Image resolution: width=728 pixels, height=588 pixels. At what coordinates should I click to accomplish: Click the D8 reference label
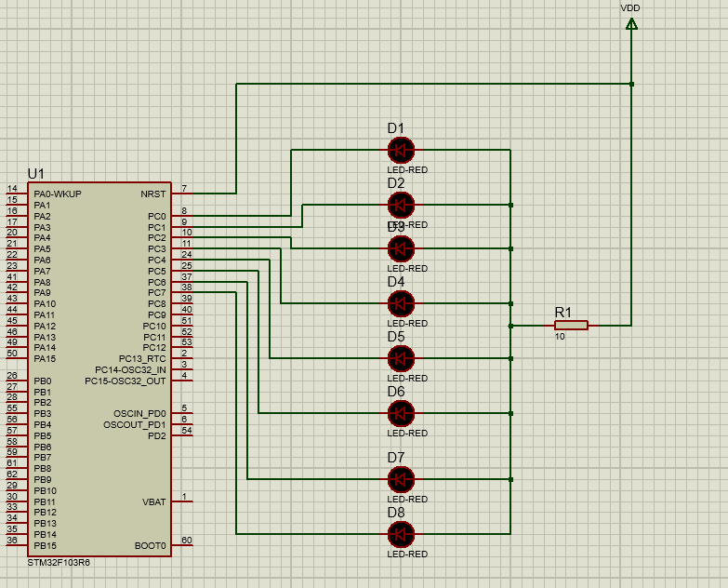pyautogui.click(x=395, y=513)
